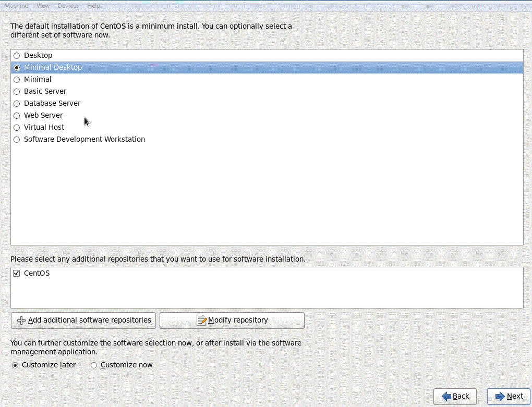Screen dimensions: 532x407
Task: Click the blue forward arrow icon on Next
Action: click(x=499, y=396)
